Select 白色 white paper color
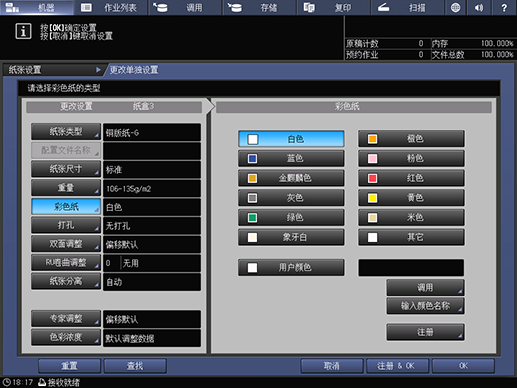 tap(291, 139)
